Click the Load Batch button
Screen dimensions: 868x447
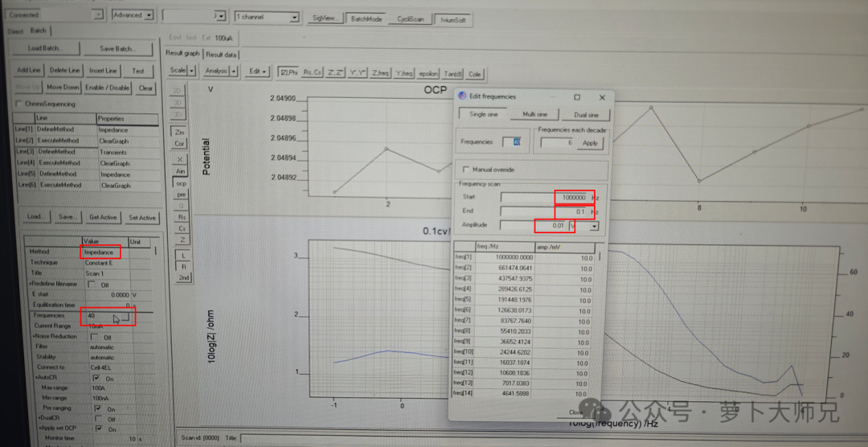tap(45, 48)
